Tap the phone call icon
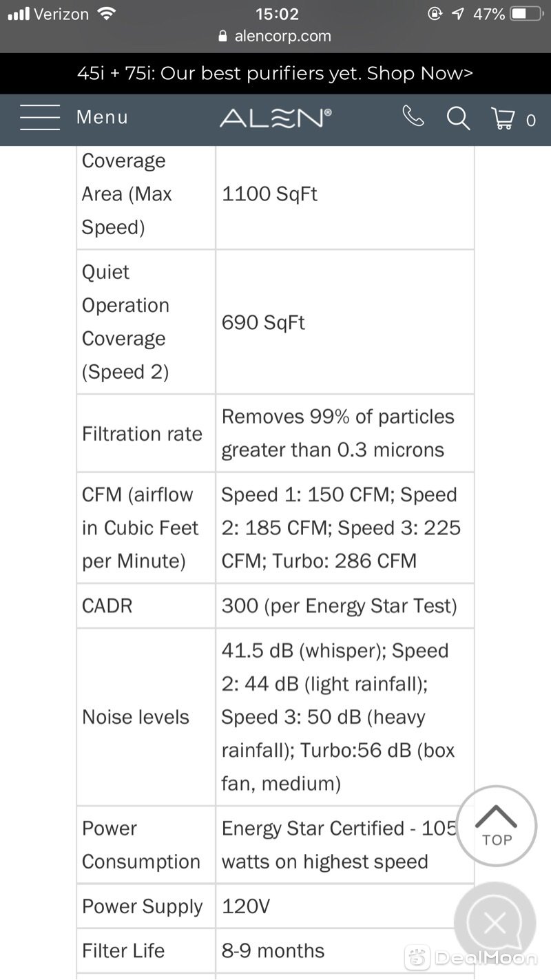This screenshot has width=551, height=980. tap(413, 116)
